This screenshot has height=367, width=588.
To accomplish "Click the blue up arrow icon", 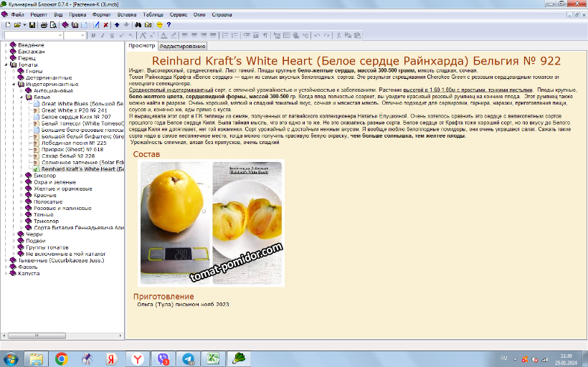I will pos(117,25).
